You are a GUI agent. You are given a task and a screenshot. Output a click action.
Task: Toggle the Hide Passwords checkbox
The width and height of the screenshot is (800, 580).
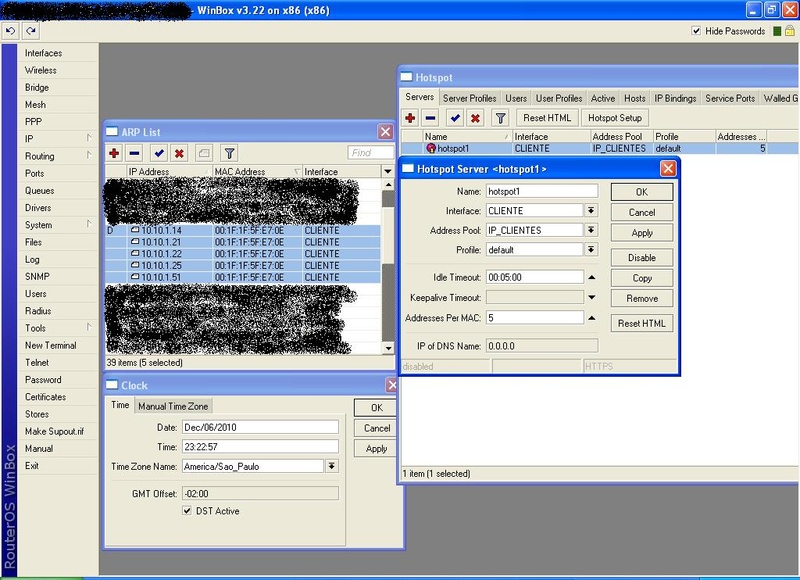697,31
